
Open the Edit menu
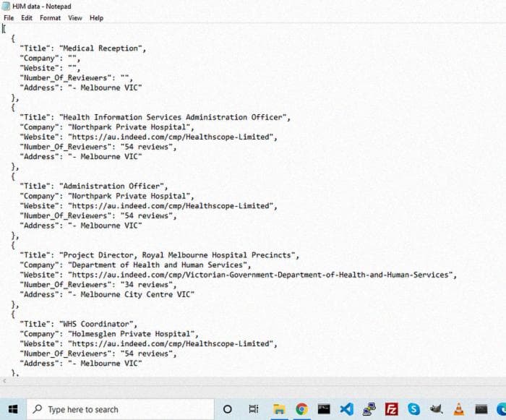(27, 18)
